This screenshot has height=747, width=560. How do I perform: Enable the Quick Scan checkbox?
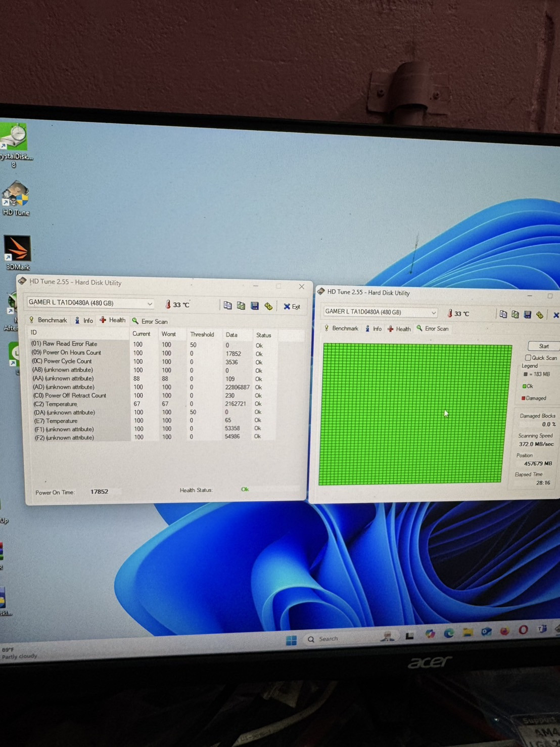528,358
